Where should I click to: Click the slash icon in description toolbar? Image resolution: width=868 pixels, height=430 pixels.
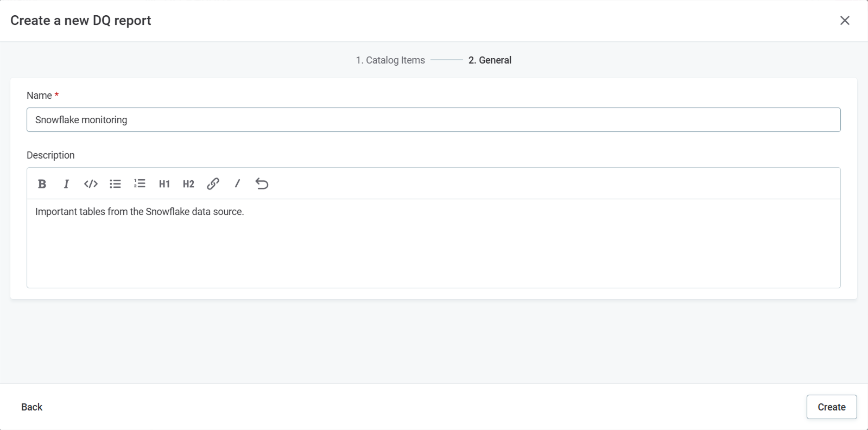coord(237,184)
